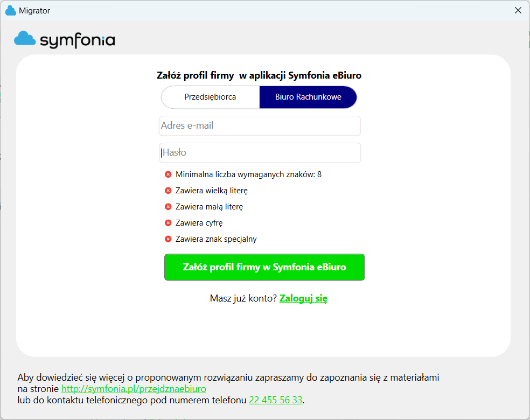Click the 'Masz już konto?' text
Viewport: 530px width, 420px height.
[x=243, y=298]
